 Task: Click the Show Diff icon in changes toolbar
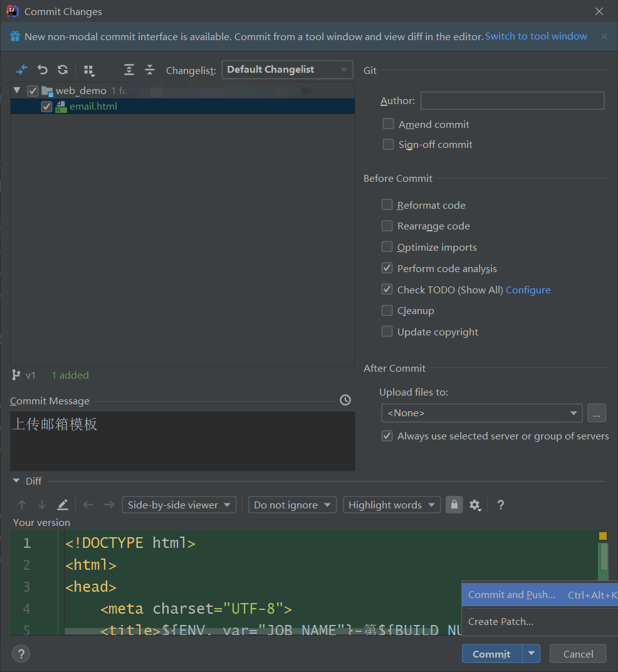pos(21,70)
